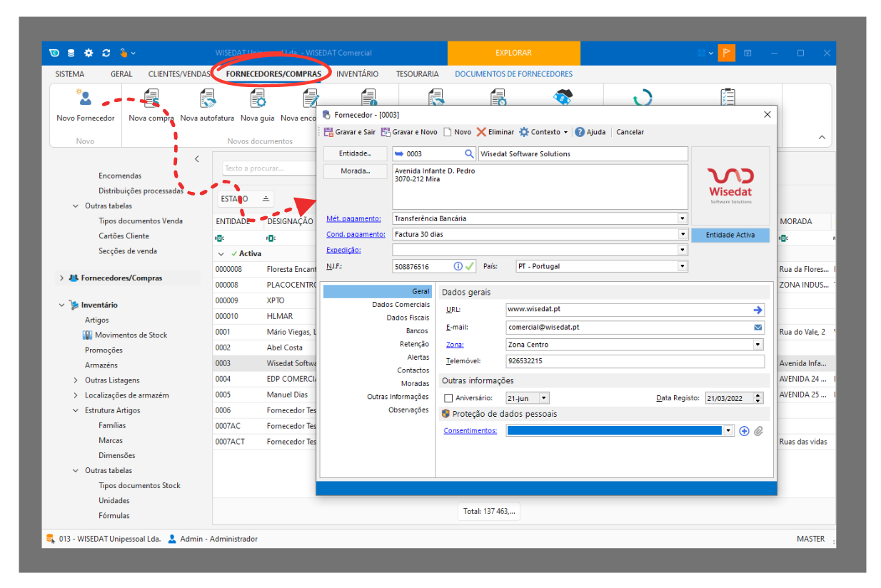Screen dimensions: 881x588
Task: Click the paperclip attachment icon
Action: coord(758,431)
